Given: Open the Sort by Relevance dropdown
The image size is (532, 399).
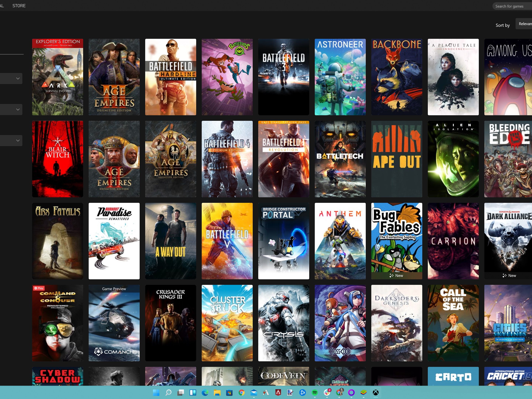Looking at the screenshot, I should click(x=524, y=24).
